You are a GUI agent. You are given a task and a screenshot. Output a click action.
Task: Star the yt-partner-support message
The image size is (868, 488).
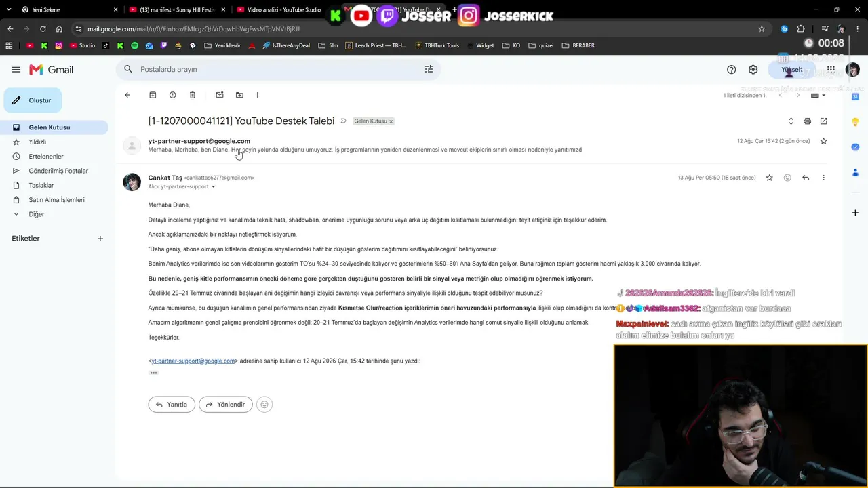pyautogui.click(x=824, y=141)
